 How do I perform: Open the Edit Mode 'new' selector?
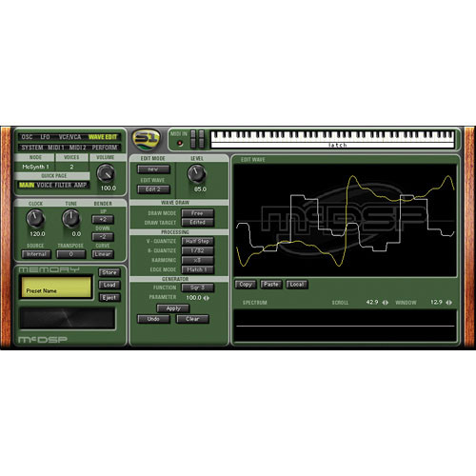(x=153, y=169)
